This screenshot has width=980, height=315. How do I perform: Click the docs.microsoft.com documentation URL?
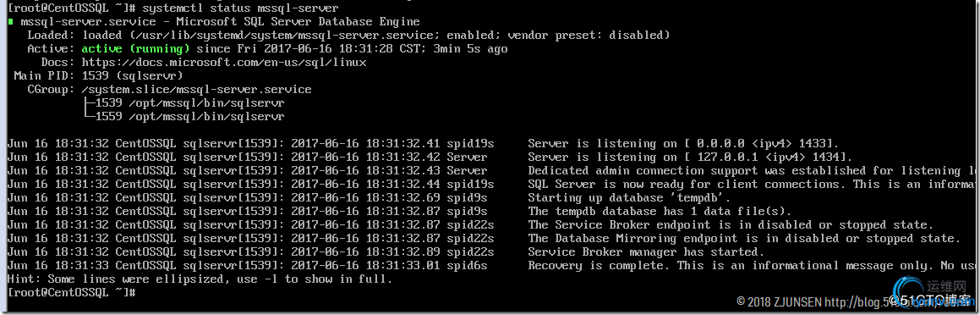click(224, 63)
